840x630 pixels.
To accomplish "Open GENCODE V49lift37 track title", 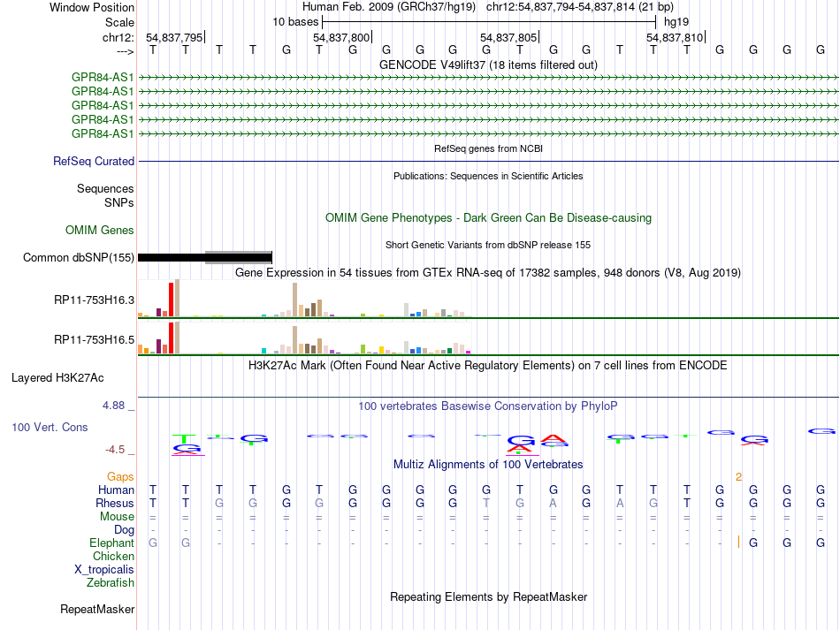I will pyautogui.click(x=488, y=65).
